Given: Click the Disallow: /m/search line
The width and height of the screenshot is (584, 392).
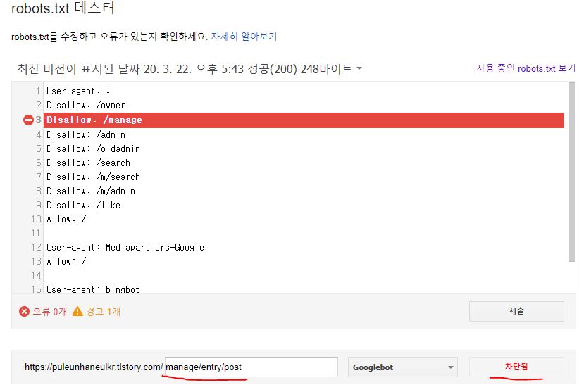Looking at the screenshot, I should 93,177.
